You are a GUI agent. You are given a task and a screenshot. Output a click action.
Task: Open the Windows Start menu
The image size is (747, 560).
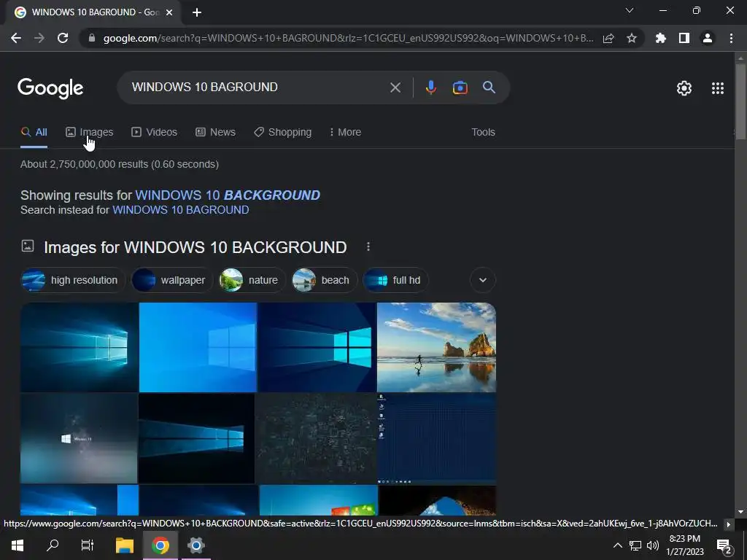coord(18,545)
